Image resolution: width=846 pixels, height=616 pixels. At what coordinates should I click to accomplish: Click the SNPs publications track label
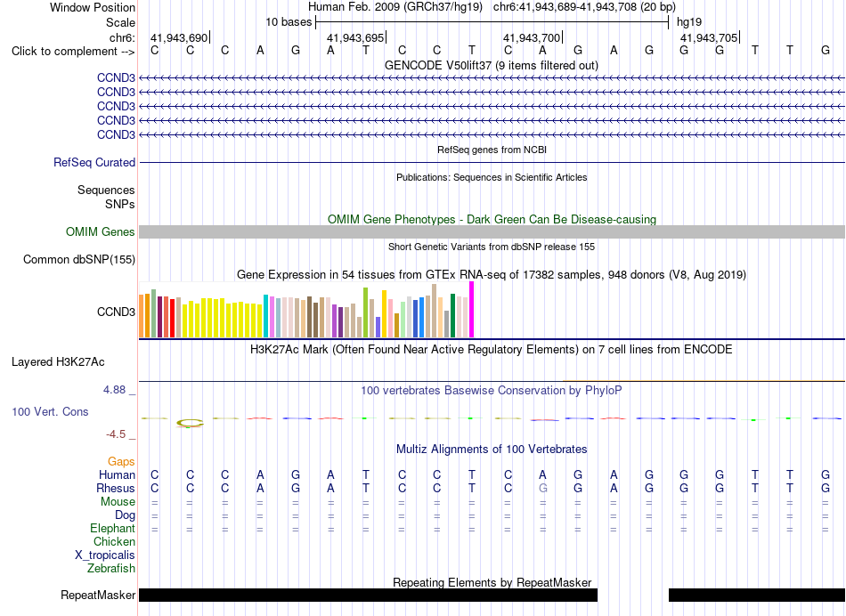tap(120, 205)
